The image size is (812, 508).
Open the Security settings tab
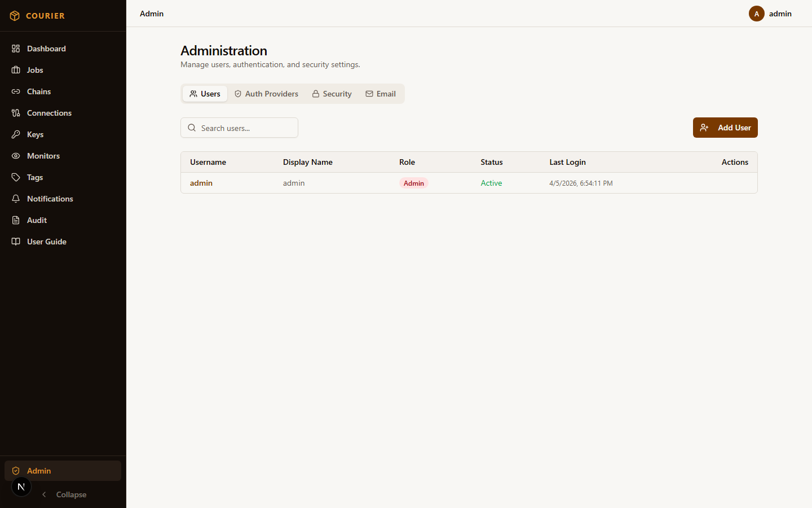click(332, 94)
